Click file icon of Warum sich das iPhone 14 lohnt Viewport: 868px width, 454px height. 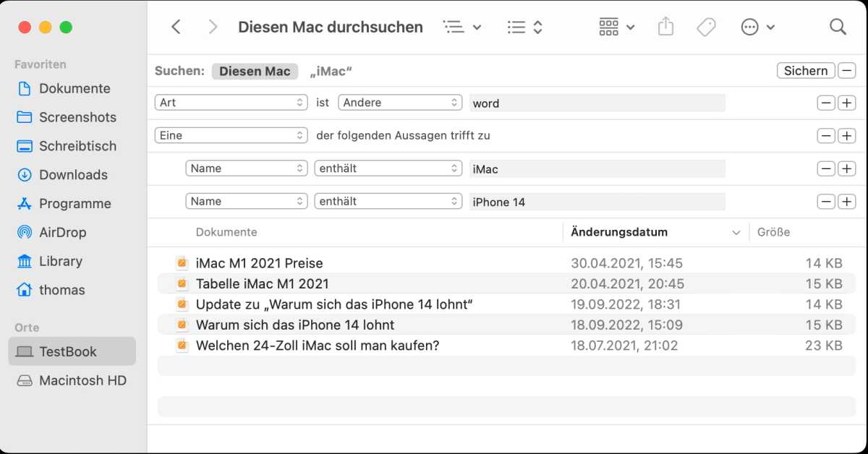pos(182,325)
